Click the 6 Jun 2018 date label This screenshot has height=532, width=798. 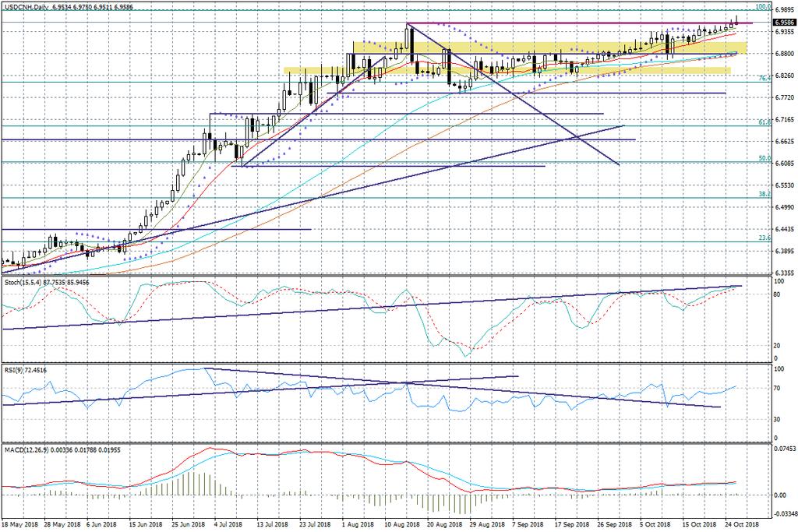pos(101,524)
